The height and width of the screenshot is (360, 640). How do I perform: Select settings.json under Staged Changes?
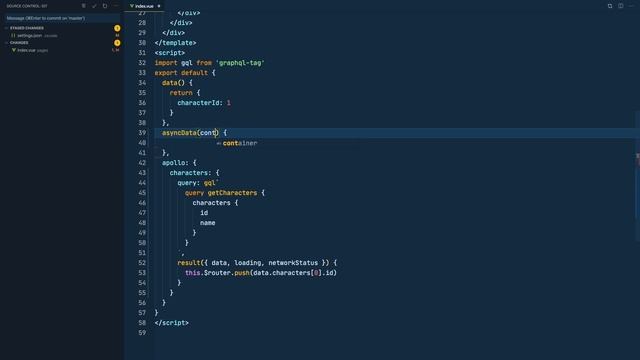point(29,36)
